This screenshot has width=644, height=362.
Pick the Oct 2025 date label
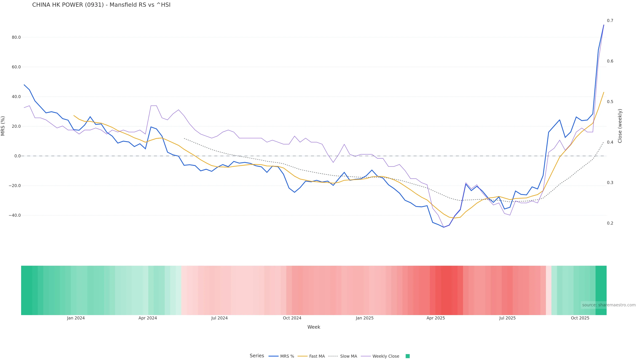[580, 318]
